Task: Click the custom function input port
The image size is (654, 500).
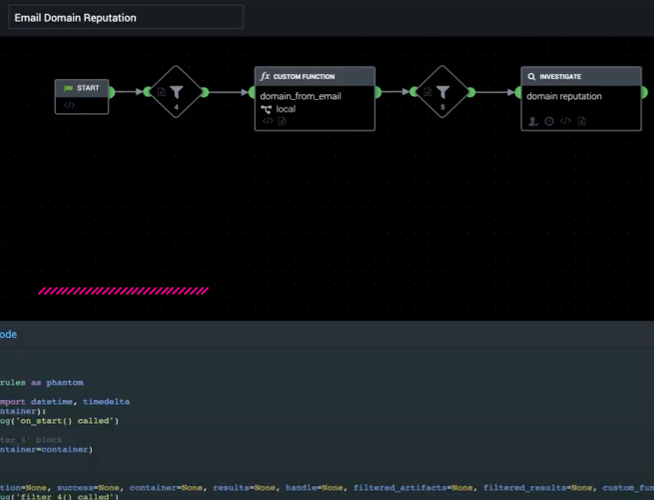Action: coord(252,92)
